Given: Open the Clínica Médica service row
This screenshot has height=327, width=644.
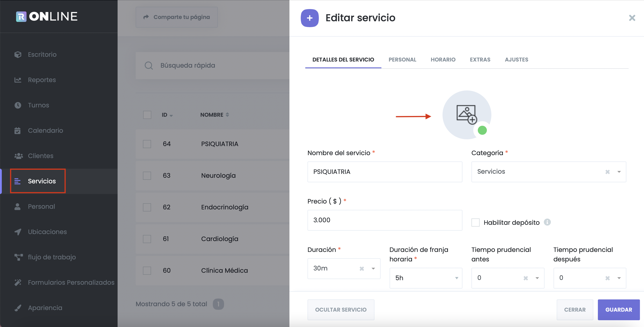Looking at the screenshot, I should coord(213,270).
